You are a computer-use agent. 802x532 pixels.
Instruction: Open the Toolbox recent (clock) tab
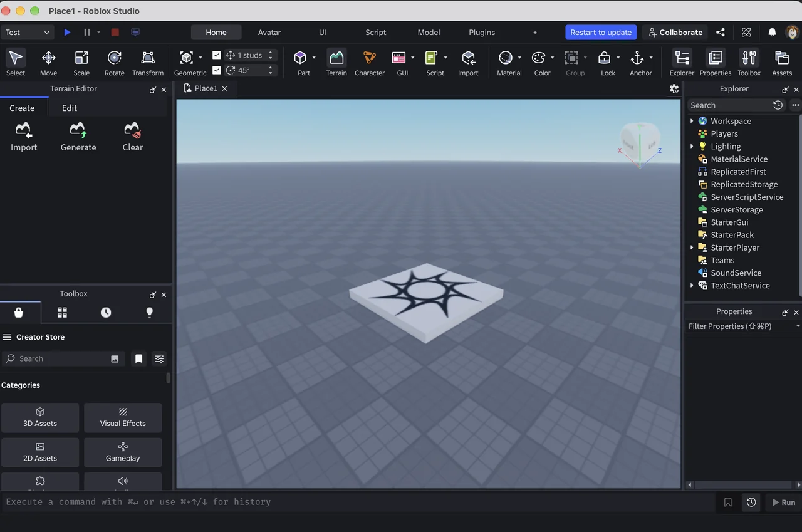[106, 312]
